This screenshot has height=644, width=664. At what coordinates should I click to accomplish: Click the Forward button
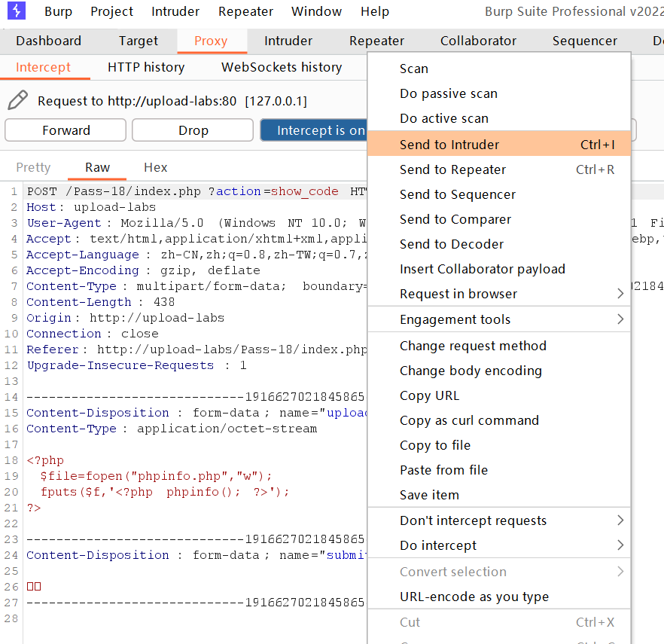click(x=65, y=130)
